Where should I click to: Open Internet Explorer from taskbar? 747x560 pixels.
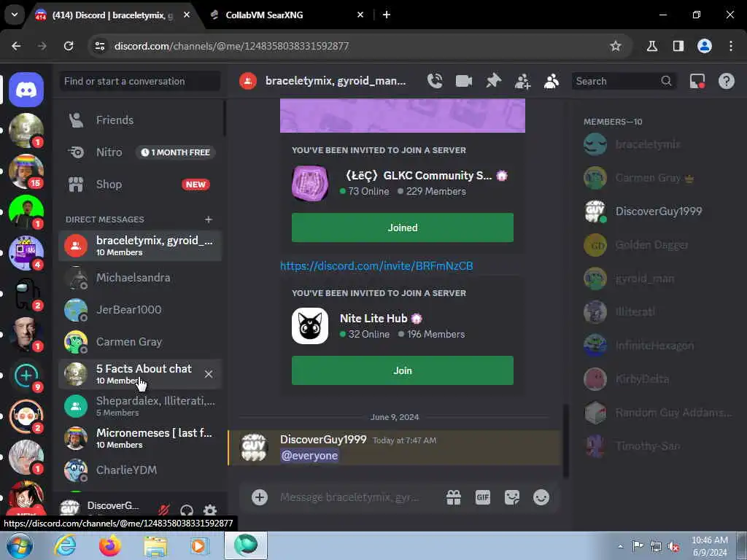[65, 545]
